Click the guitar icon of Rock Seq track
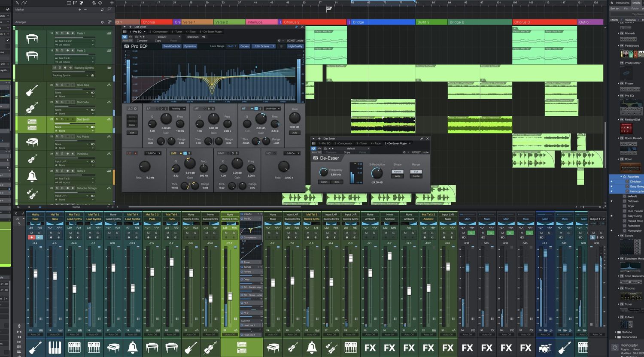Viewport: 644px width, 357px height. tap(32, 91)
